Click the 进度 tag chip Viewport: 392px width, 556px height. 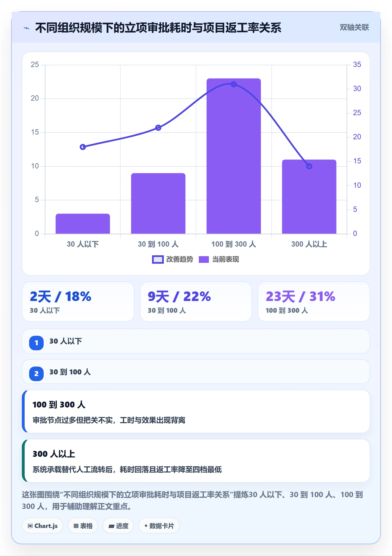(x=118, y=526)
